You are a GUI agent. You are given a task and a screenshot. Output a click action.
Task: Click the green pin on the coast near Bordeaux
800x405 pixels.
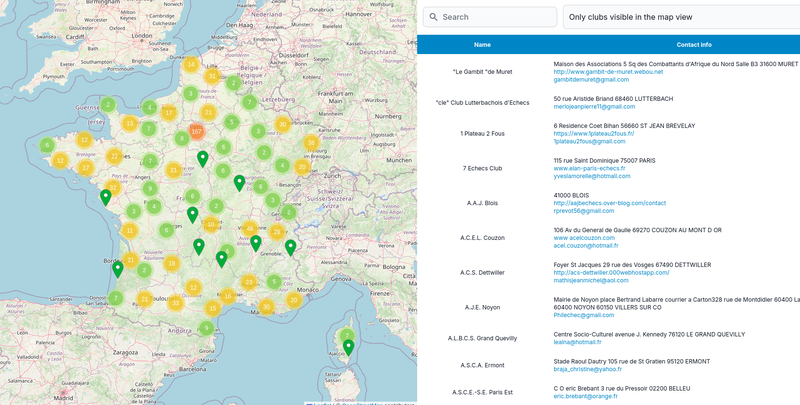(118, 268)
